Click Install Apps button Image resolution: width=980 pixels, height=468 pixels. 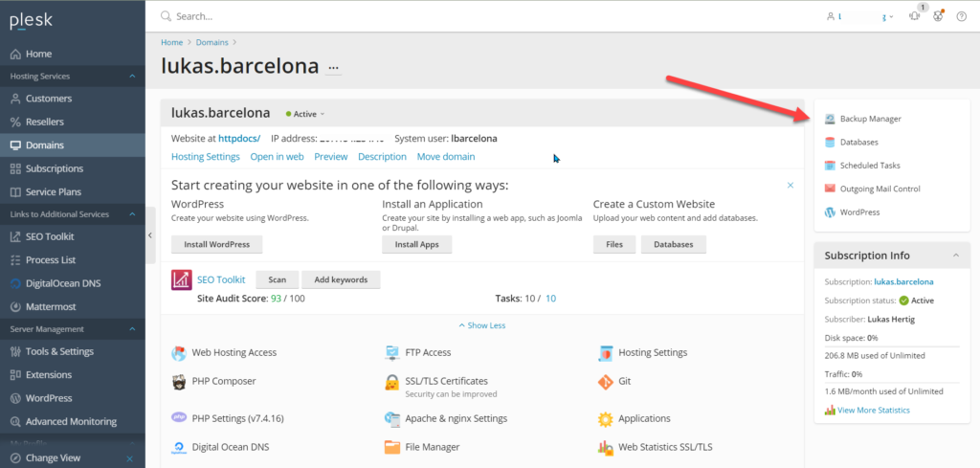click(417, 244)
